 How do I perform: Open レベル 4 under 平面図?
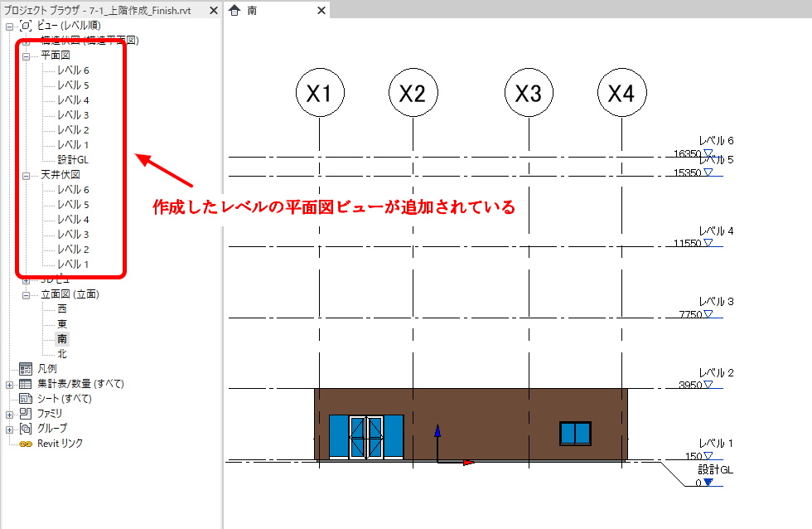(73, 100)
